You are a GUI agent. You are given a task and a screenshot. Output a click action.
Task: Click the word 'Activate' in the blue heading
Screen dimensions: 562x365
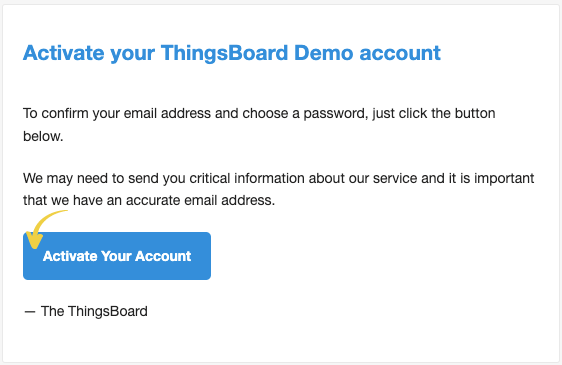(63, 53)
